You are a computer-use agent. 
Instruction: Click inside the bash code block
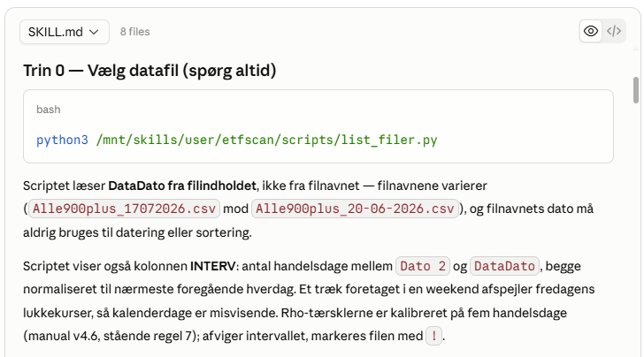tap(318, 126)
